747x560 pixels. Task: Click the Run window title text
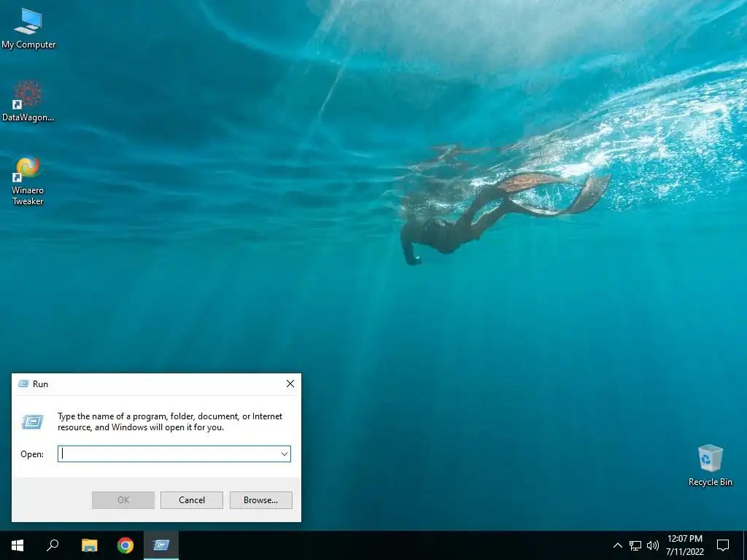point(41,384)
